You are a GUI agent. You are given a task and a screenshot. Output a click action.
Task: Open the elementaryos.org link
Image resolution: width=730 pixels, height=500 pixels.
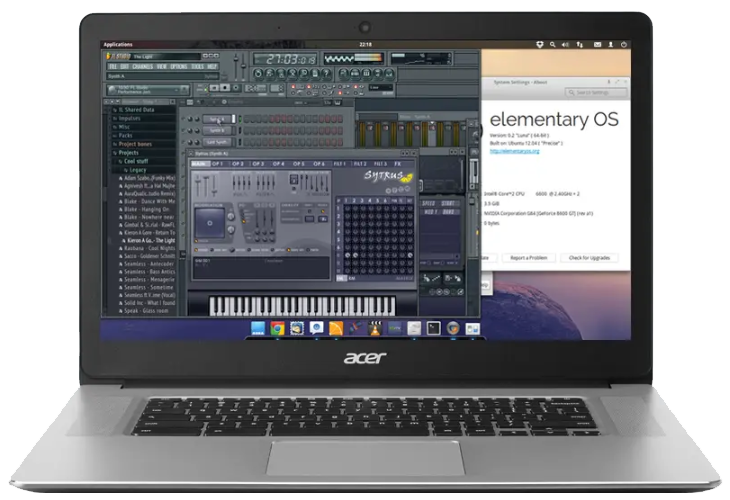coord(514,151)
